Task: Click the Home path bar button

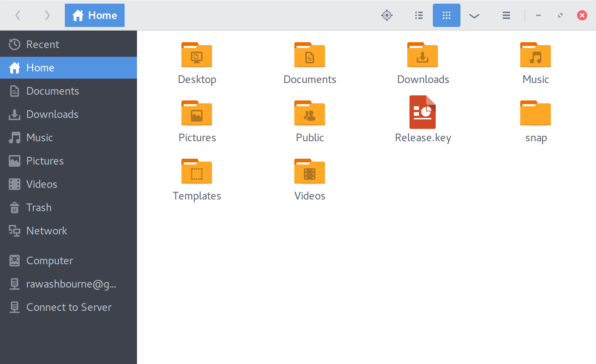Action: point(95,15)
